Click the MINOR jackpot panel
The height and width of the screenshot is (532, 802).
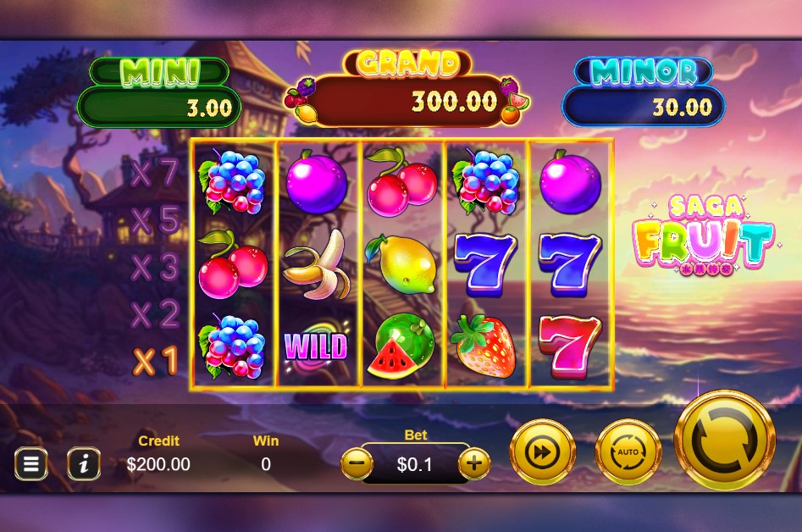click(x=644, y=91)
